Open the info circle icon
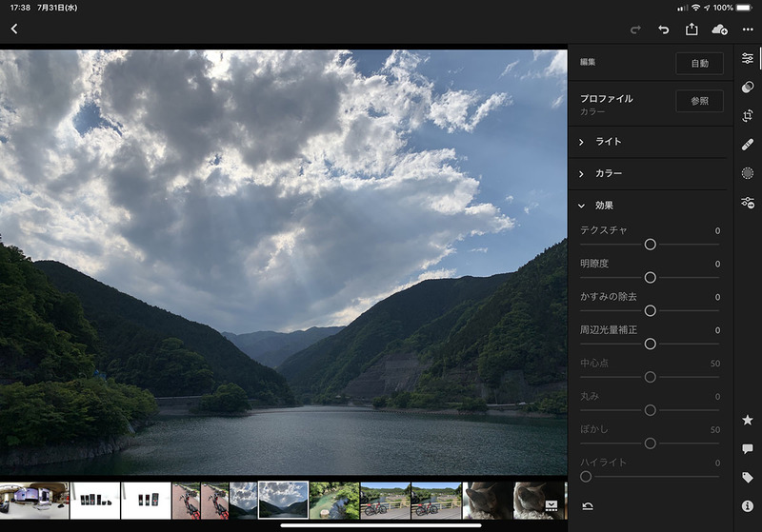The height and width of the screenshot is (532, 762). pos(748,506)
